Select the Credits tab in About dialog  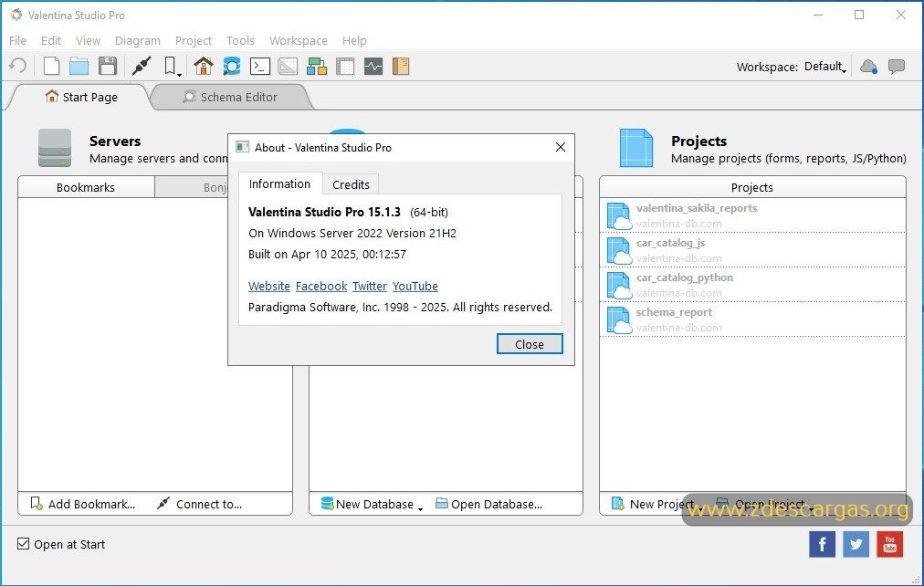[351, 184]
